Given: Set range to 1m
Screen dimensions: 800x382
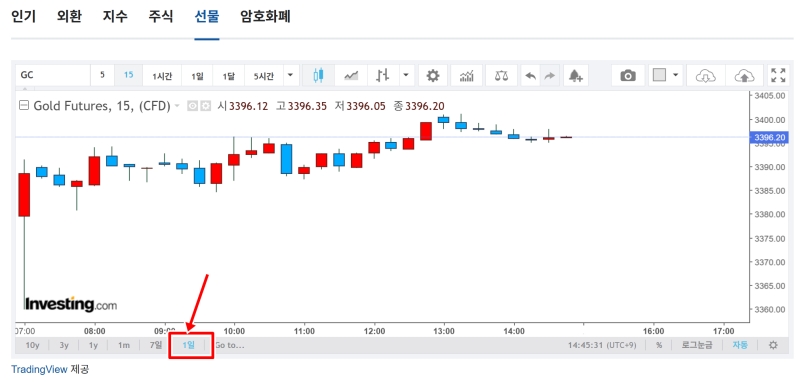Looking at the screenshot, I should (124, 345).
